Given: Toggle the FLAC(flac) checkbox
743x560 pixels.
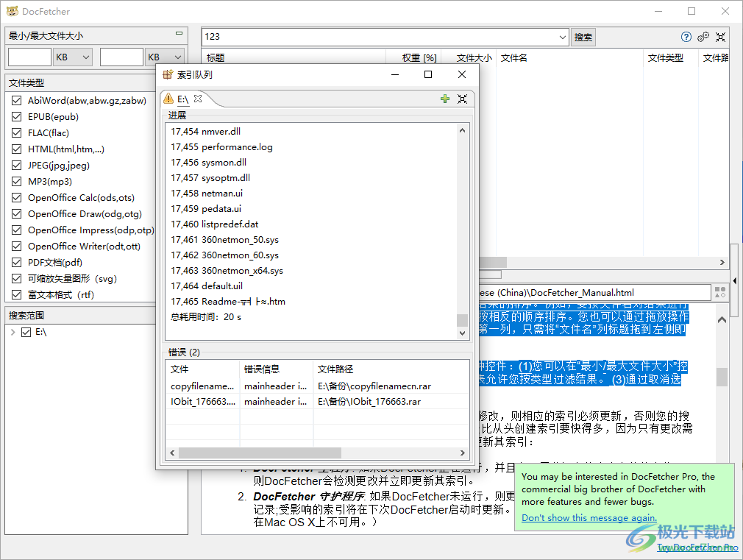Looking at the screenshot, I should coord(17,132).
